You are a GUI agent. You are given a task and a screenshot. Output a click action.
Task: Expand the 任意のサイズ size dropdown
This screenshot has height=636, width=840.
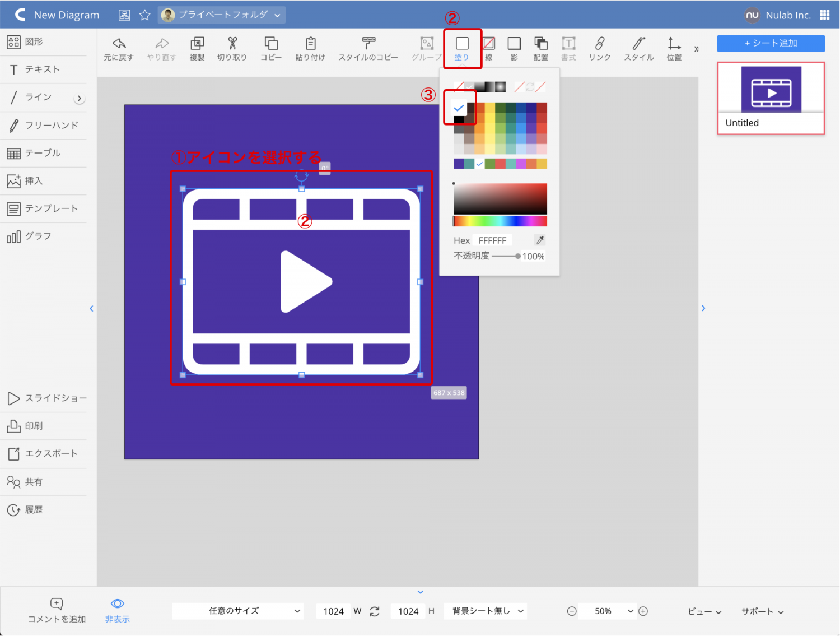[x=238, y=611]
